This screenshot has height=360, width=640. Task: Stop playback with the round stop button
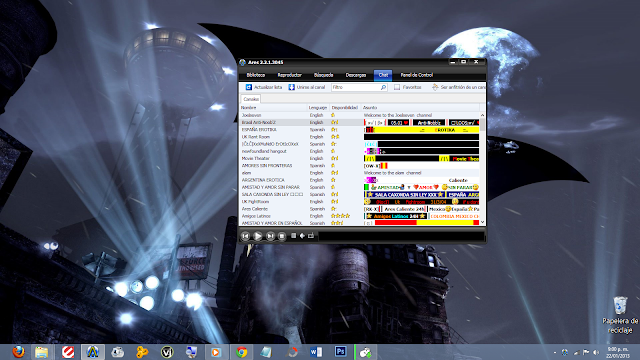coord(282,236)
